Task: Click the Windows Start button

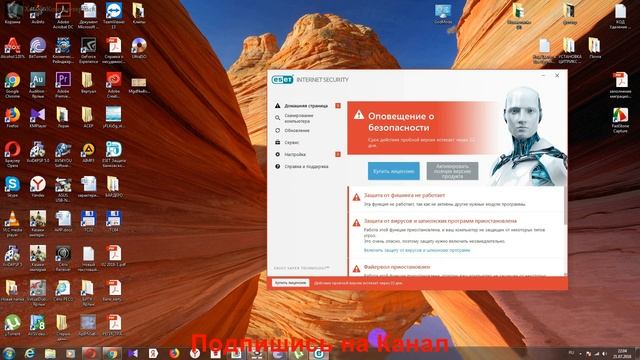Action: [9, 353]
